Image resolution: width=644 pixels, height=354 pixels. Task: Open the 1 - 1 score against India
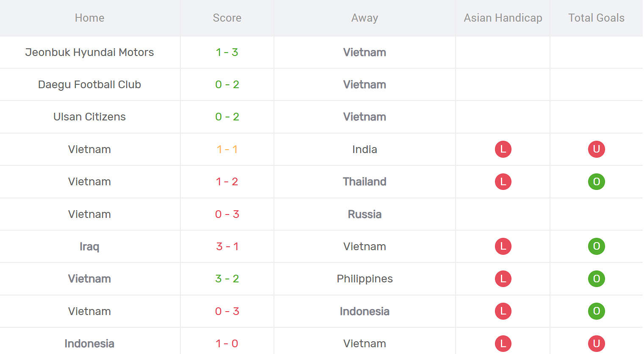[227, 149]
